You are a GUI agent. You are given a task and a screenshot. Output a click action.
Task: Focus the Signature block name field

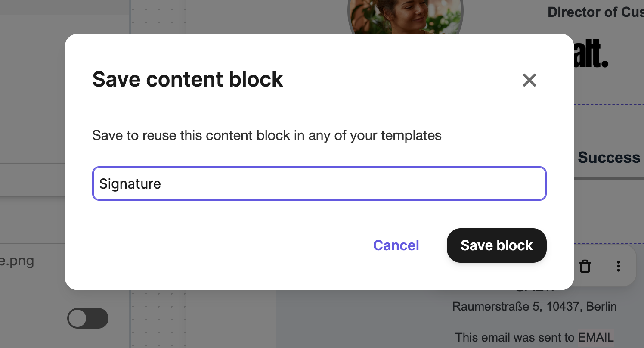[319, 184]
